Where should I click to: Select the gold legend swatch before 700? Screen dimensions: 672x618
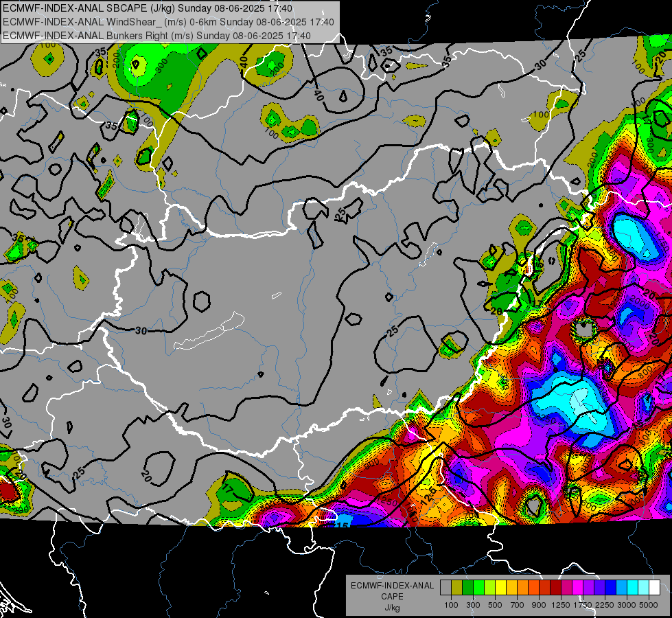click(511, 588)
